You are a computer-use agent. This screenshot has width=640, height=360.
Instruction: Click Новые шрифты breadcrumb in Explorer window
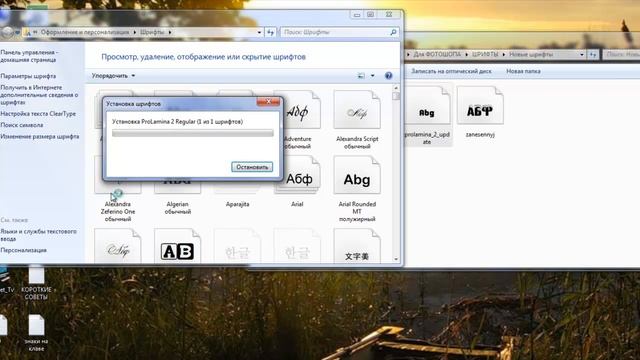[x=531, y=54]
